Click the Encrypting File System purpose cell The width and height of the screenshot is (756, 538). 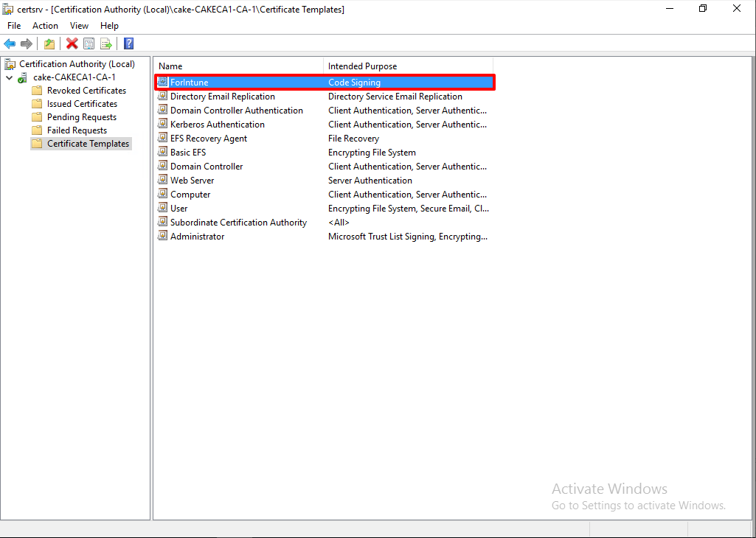[x=372, y=153]
